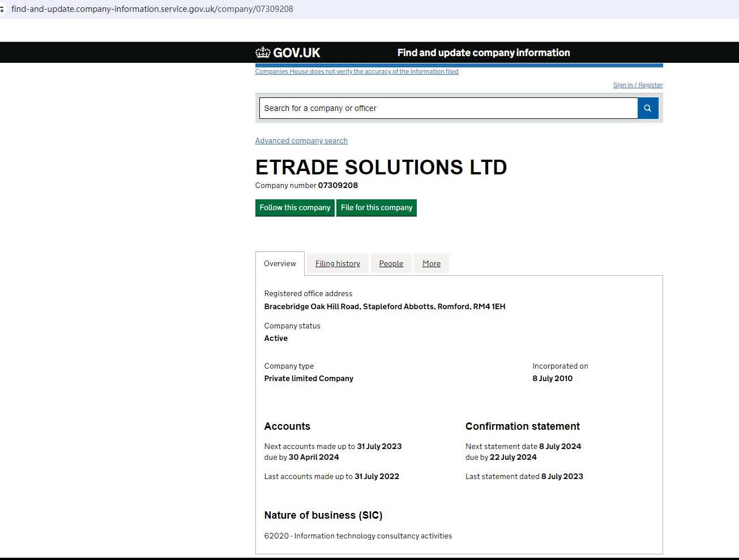Image resolution: width=739 pixels, height=560 pixels.
Task: Click the GOV.UK crown logo
Action: point(263,53)
